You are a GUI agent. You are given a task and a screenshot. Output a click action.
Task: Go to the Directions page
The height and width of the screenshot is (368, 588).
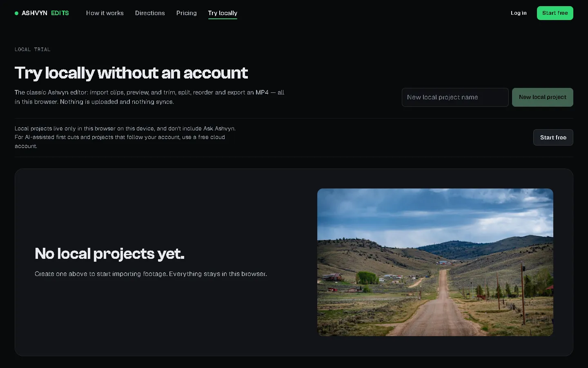click(150, 13)
